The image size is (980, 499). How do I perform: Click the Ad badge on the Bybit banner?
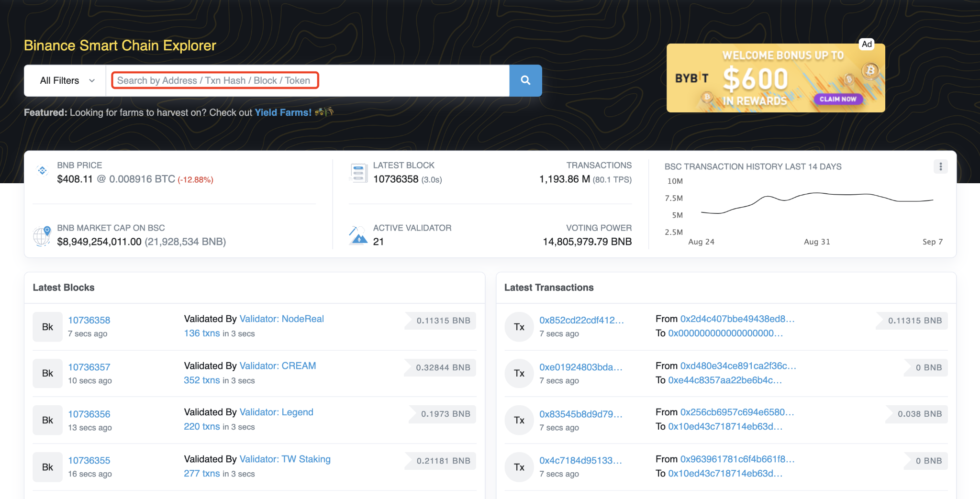coord(867,44)
